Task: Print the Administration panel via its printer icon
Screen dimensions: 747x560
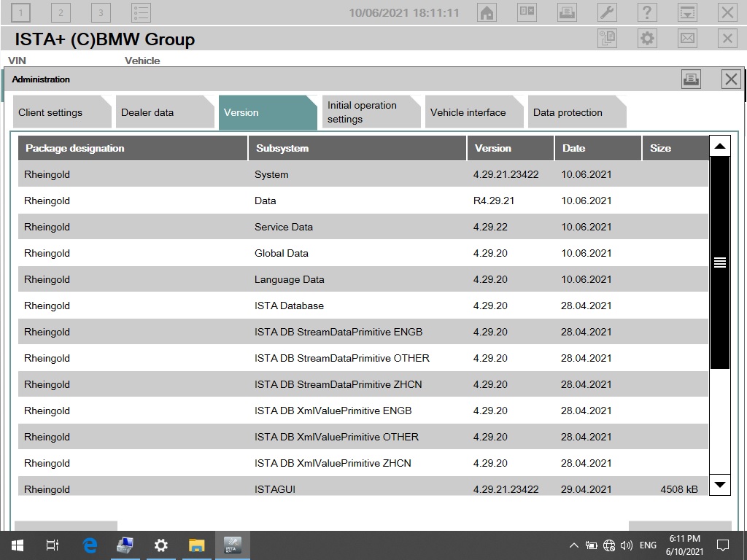Action: pos(691,79)
